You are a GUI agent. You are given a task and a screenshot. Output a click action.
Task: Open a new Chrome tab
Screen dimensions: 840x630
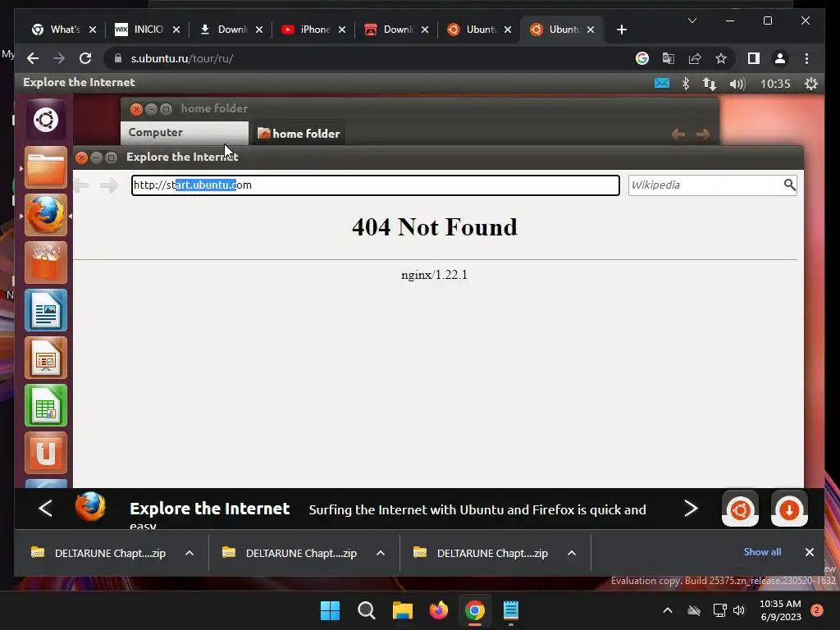(622, 30)
